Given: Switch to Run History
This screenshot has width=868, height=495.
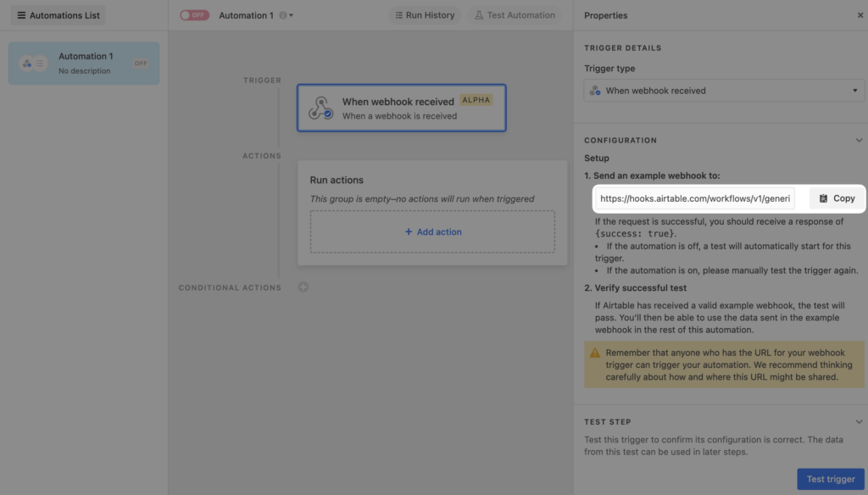Looking at the screenshot, I should (x=424, y=14).
